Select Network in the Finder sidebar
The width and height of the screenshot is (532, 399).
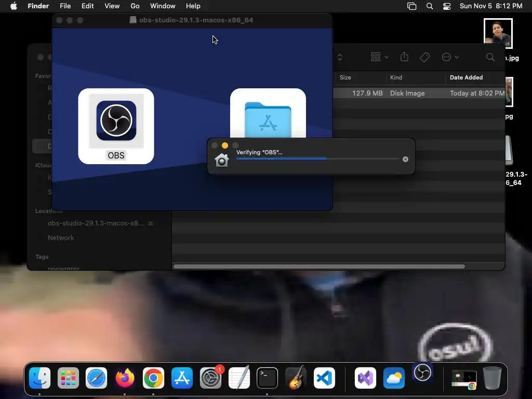tap(61, 237)
